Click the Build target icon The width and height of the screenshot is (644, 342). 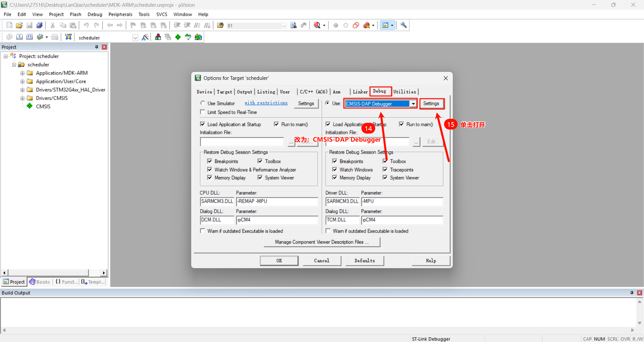pos(19,37)
